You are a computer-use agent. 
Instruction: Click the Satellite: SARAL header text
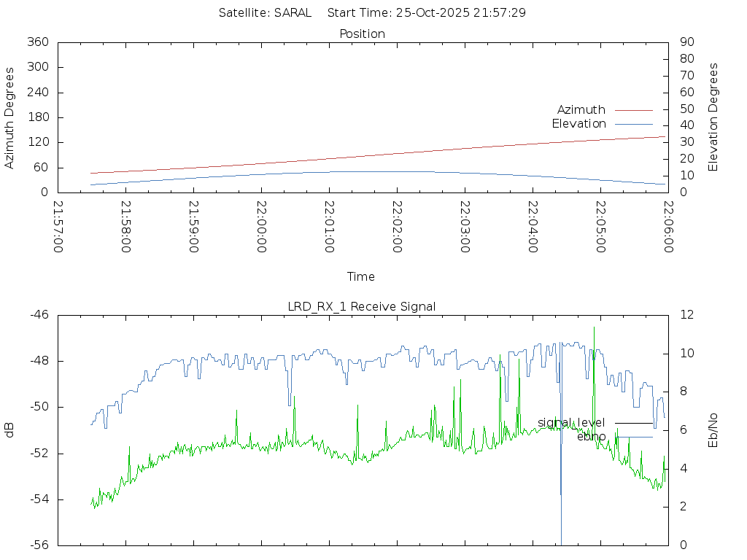coord(265,12)
